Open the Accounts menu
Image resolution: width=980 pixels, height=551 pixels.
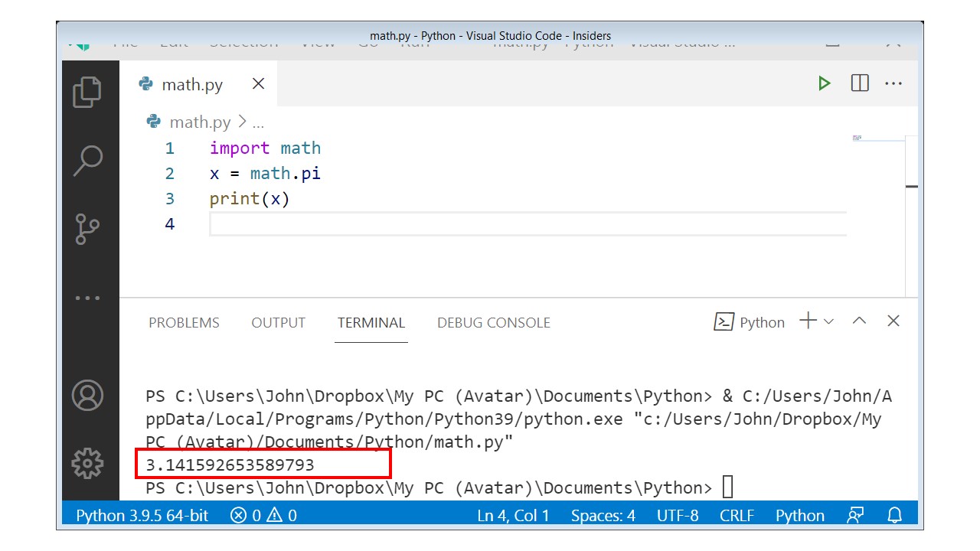point(88,396)
